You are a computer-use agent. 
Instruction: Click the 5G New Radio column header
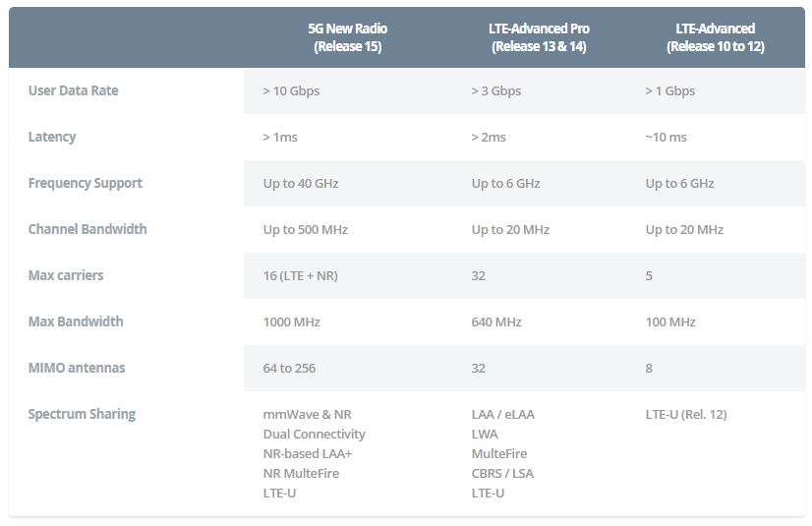(x=347, y=37)
